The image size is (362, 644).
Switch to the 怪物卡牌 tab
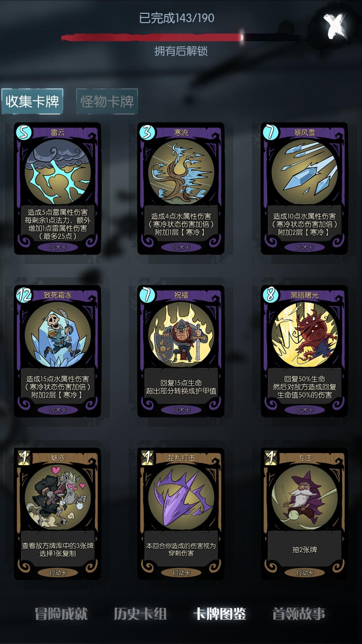click(107, 101)
